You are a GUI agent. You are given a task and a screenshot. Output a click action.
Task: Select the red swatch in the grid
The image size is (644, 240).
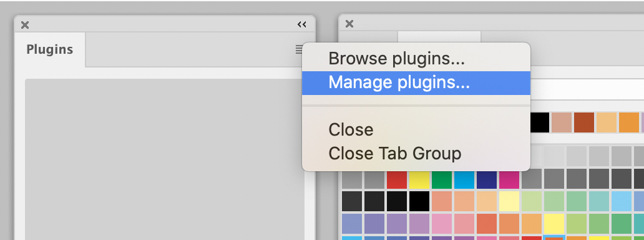pyautogui.click(x=397, y=179)
